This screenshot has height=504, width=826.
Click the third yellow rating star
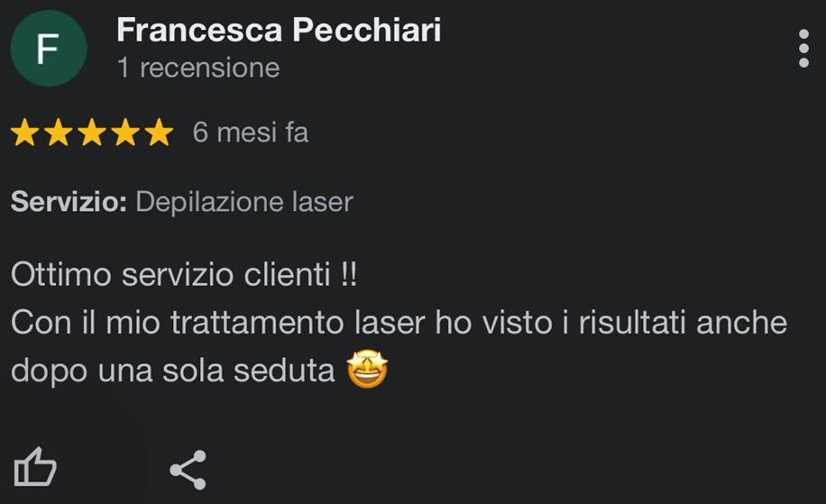tap(92, 133)
